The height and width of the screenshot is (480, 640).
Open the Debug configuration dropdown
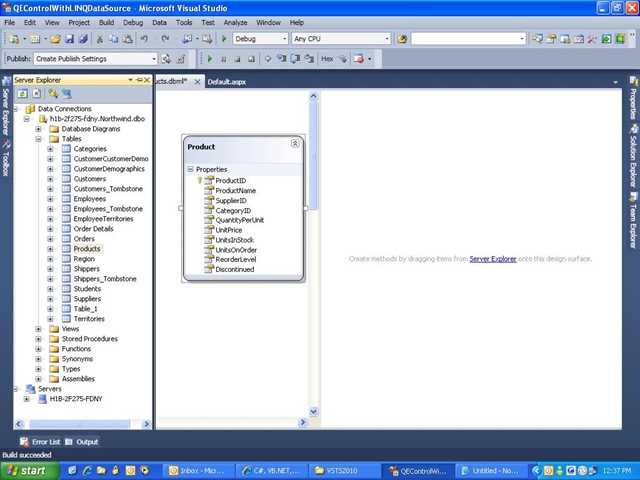[285, 39]
